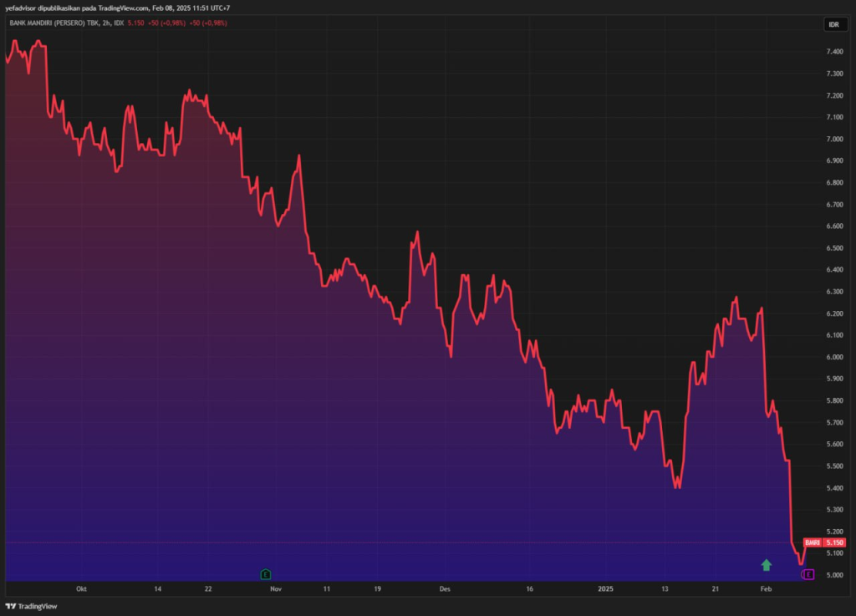This screenshot has width=856, height=616.
Task: Click the red BMRI price tag
Action: pyautogui.click(x=811, y=542)
